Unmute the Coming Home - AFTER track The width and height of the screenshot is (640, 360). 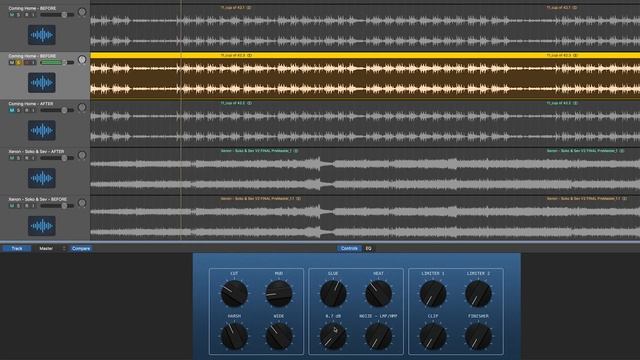(11, 110)
